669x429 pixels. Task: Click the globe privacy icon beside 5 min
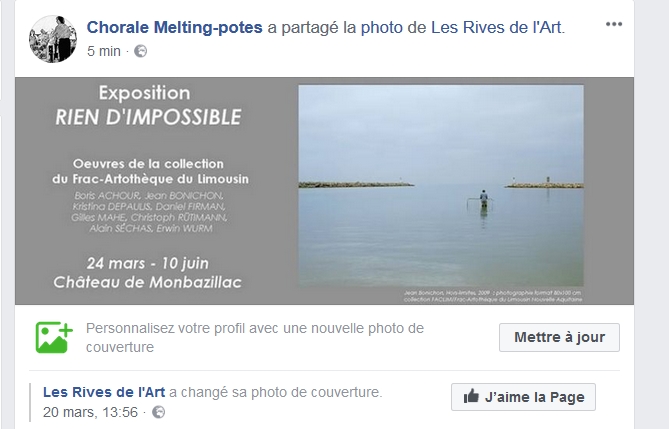(141, 50)
